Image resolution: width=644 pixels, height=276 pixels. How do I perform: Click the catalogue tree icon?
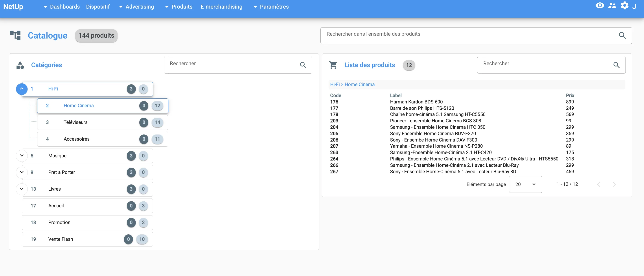15,35
